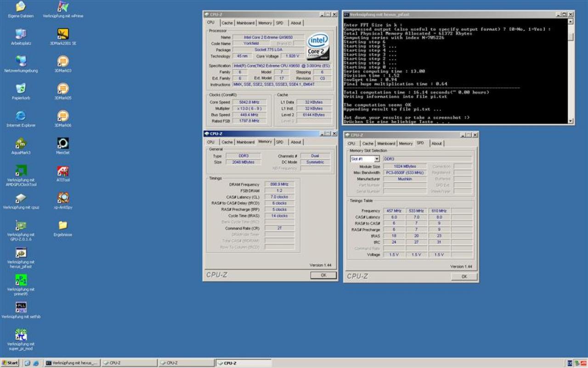Open About tab in the Processor CPU-Z window
This screenshot has height=368, width=588.
coord(296,23)
